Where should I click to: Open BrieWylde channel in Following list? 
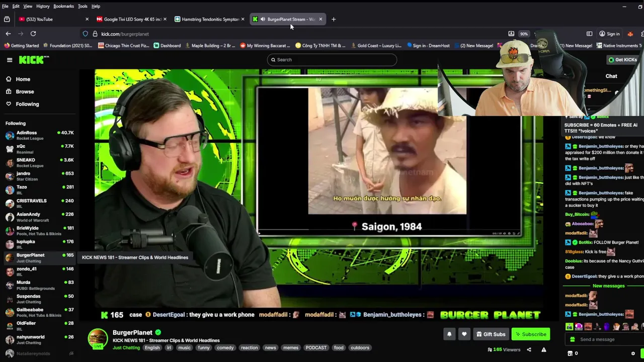39,230
